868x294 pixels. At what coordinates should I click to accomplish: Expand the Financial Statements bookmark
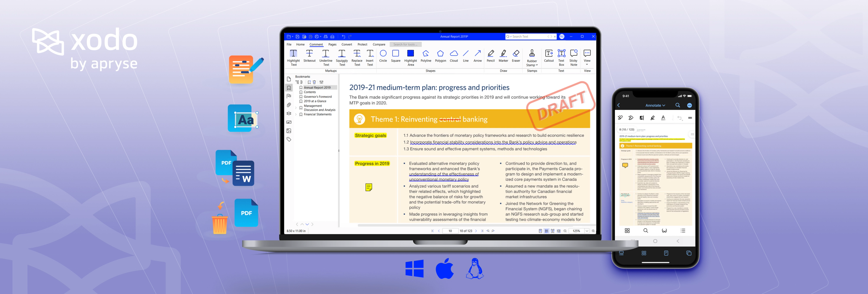click(x=296, y=114)
